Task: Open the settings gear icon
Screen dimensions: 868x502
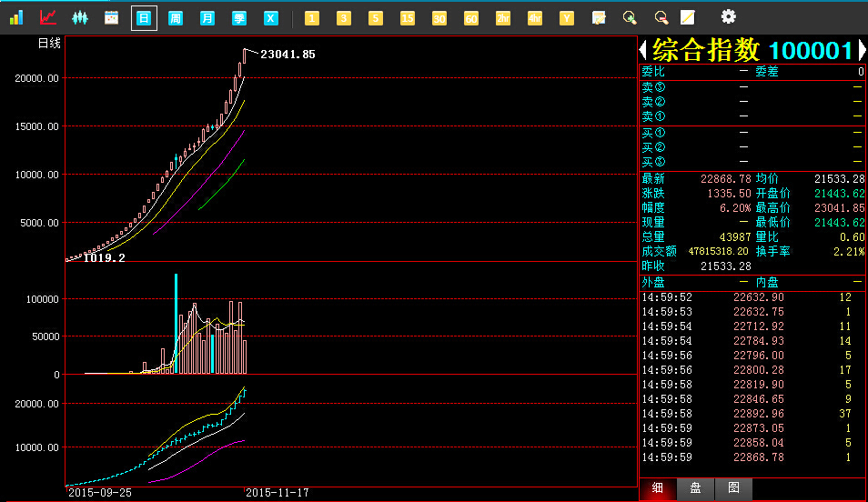Action: (728, 16)
